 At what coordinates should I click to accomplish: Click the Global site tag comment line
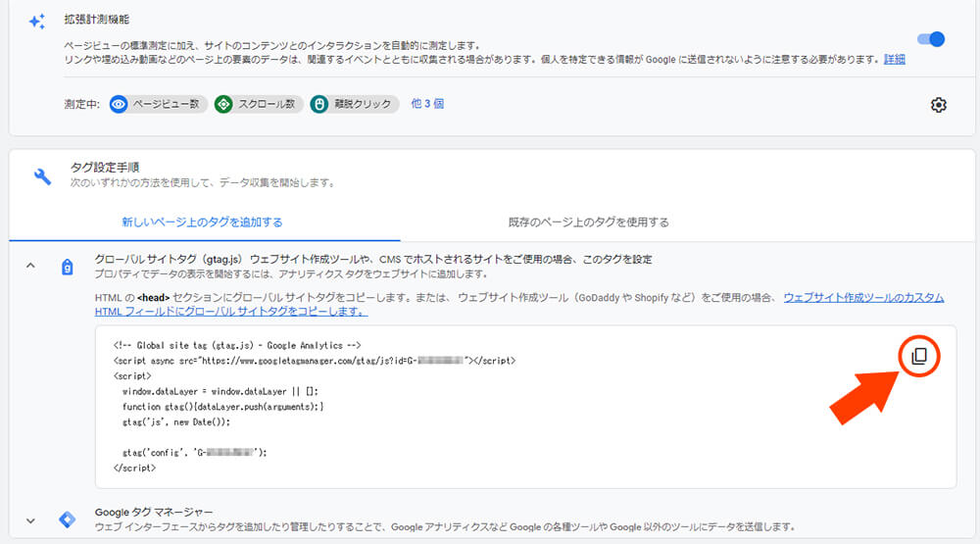(237, 345)
